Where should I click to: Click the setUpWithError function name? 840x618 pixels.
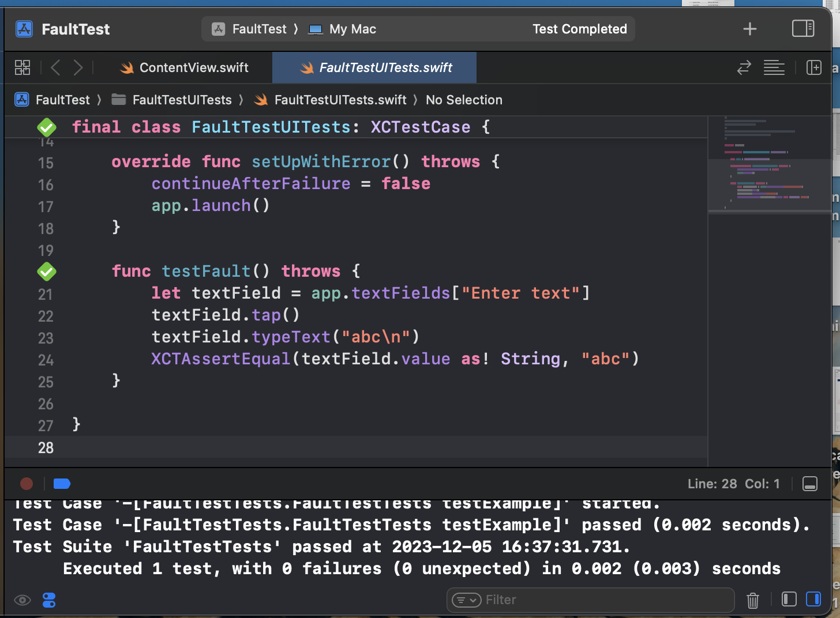(x=321, y=161)
